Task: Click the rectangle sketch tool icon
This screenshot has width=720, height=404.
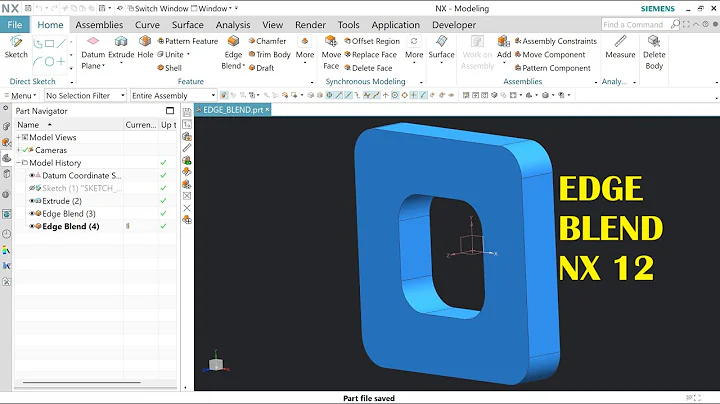Action: [50, 44]
